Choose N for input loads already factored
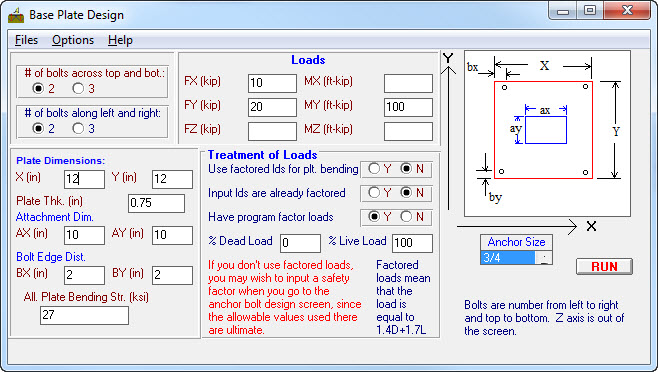The width and height of the screenshot is (658, 372). point(406,193)
